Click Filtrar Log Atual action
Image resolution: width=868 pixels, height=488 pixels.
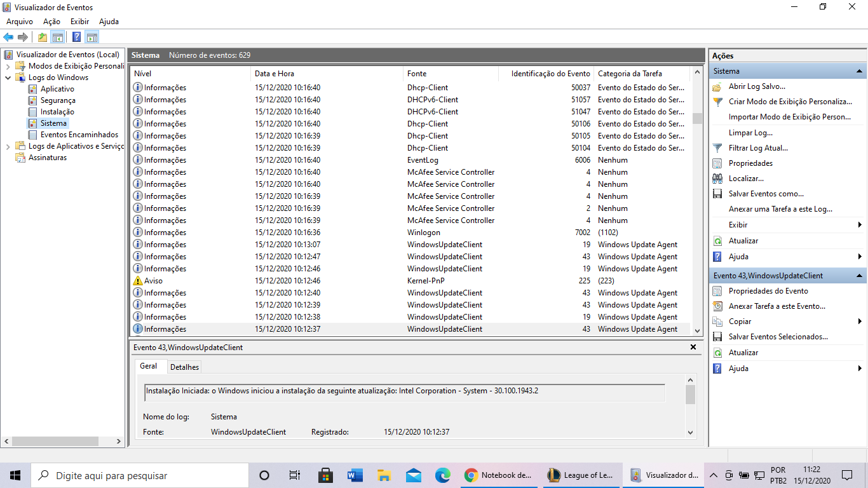pos(758,148)
